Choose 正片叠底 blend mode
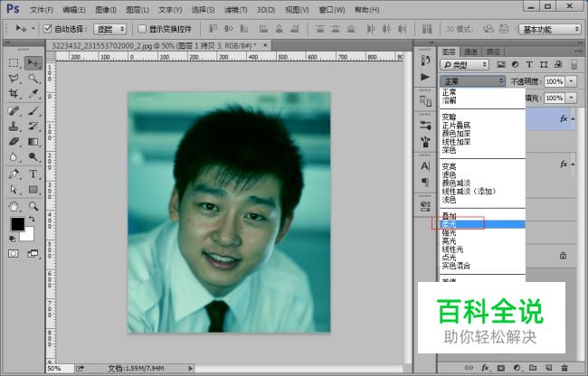 coord(456,125)
